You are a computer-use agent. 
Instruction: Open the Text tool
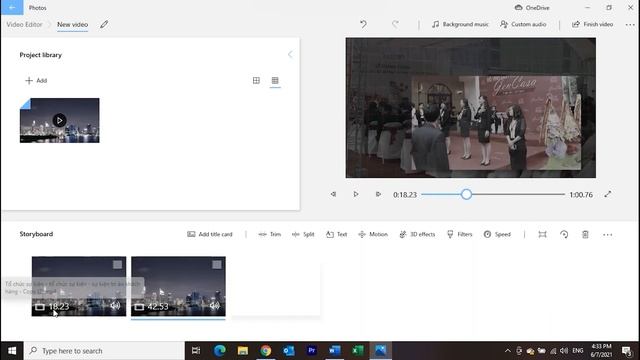tap(336, 234)
